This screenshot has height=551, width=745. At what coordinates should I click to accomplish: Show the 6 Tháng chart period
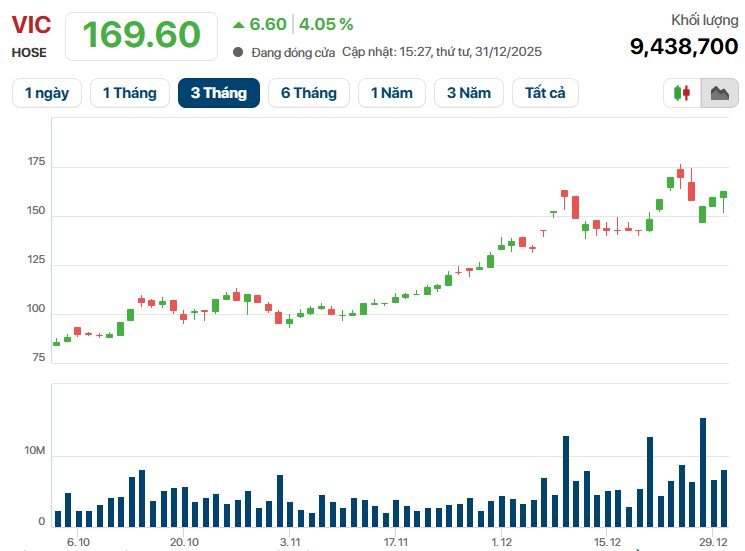tap(308, 93)
